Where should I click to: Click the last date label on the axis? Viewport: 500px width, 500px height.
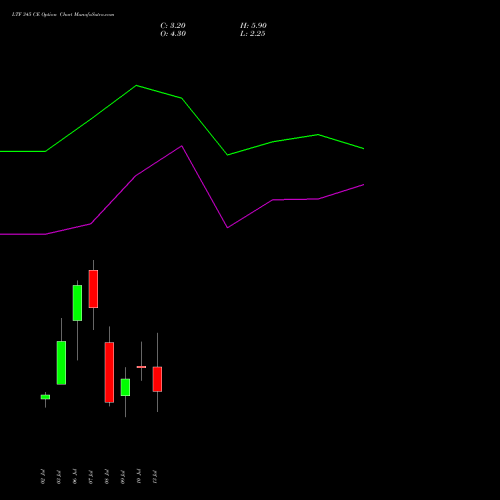coord(155,477)
